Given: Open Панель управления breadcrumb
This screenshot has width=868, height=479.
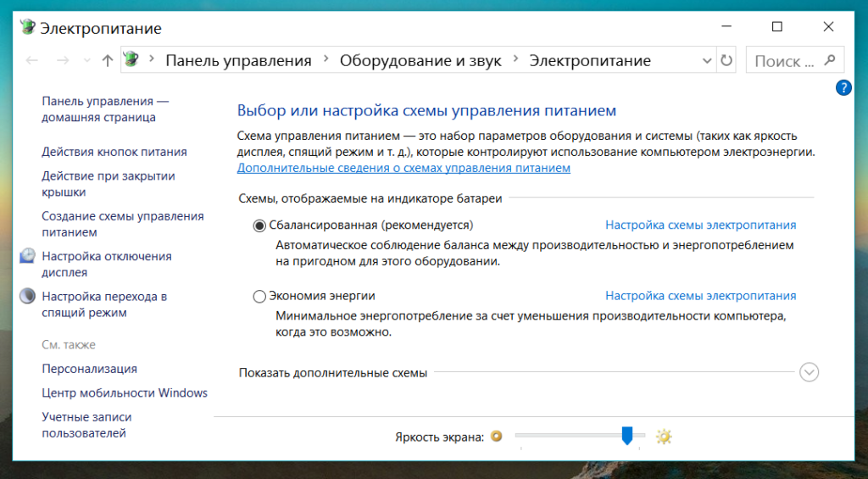Looking at the screenshot, I should pyautogui.click(x=238, y=60).
